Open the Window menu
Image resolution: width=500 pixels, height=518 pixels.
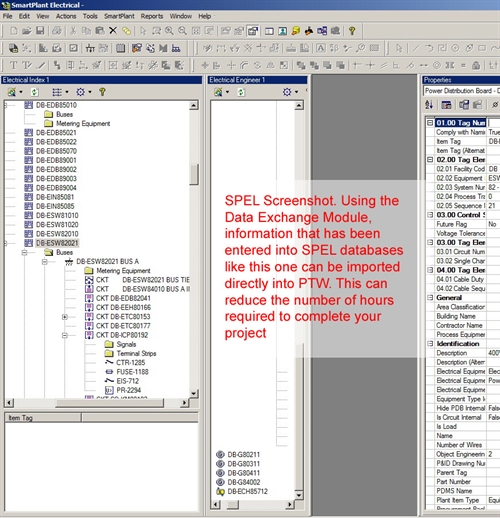(181, 16)
